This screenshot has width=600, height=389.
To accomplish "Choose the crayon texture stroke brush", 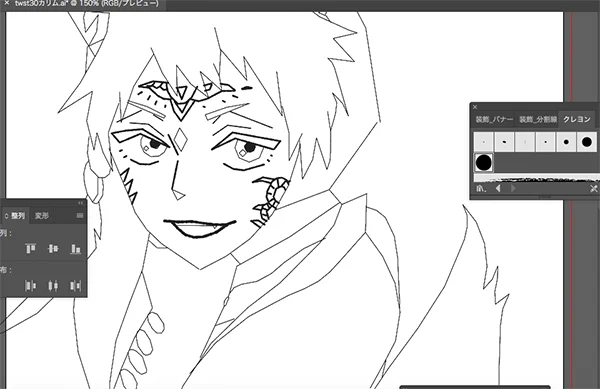I will pyautogui.click(x=537, y=178).
